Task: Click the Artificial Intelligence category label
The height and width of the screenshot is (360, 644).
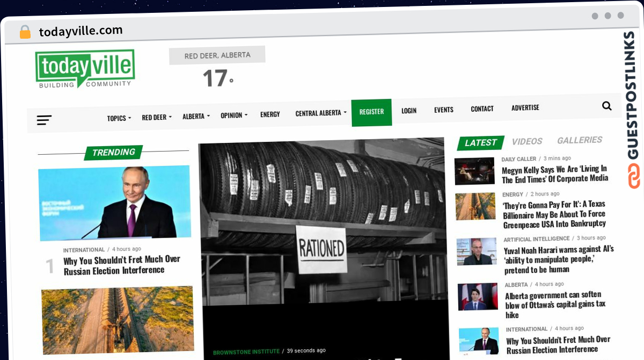Action: pyautogui.click(x=537, y=239)
